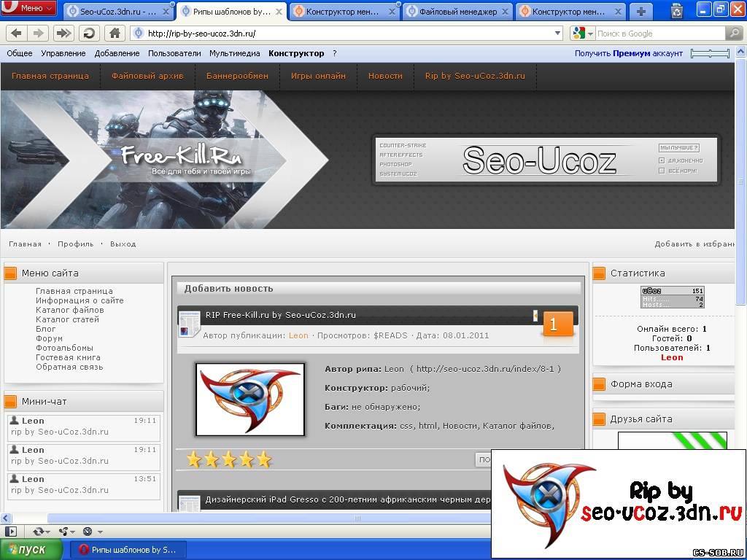This screenshot has height=560, width=747.
Task: Click the Seo-Ucoz banner image
Action: coord(546,160)
